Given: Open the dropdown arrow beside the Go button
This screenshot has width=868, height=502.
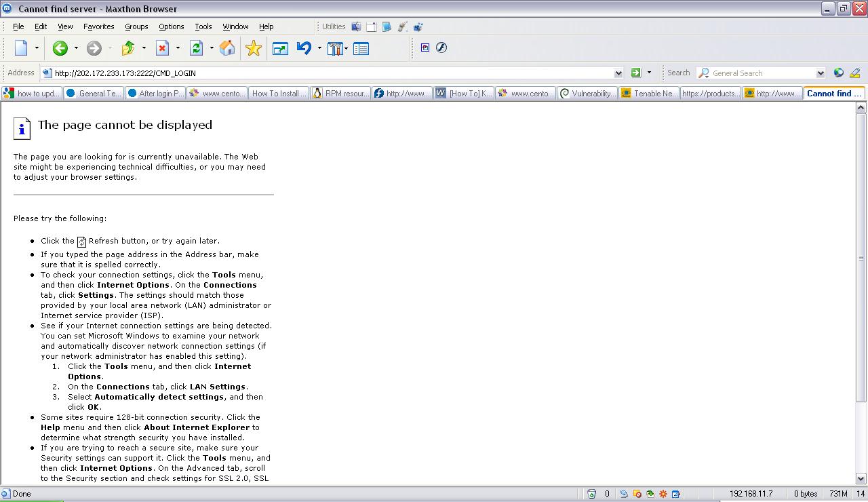Looking at the screenshot, I should (649, 73).
